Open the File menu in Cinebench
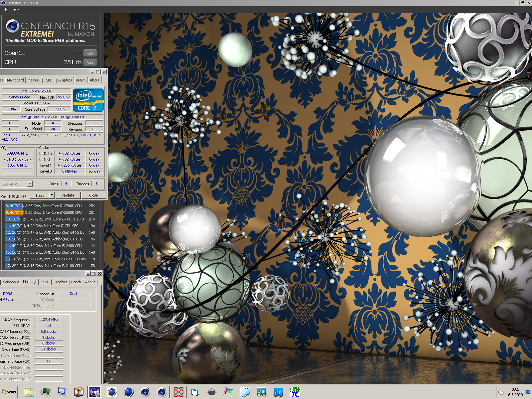 click(x=5, y=10)
